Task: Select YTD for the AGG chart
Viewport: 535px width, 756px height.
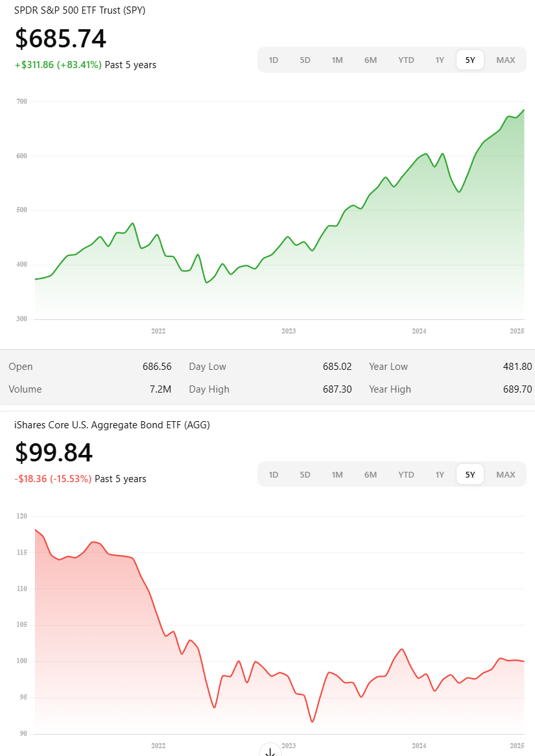Action: tap(406, 474)
